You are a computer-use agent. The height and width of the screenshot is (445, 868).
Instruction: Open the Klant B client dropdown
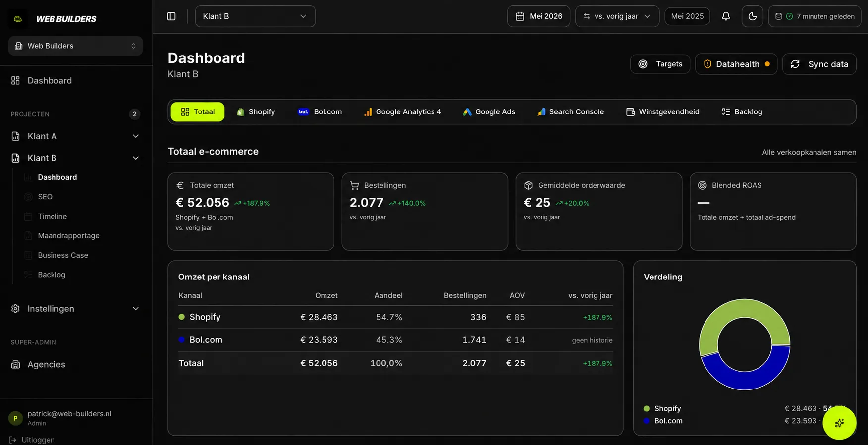255,16
